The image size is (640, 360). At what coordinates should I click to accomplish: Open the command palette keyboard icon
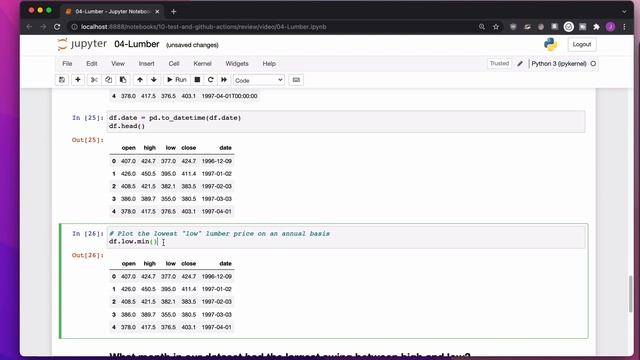[x=296, y=80]
